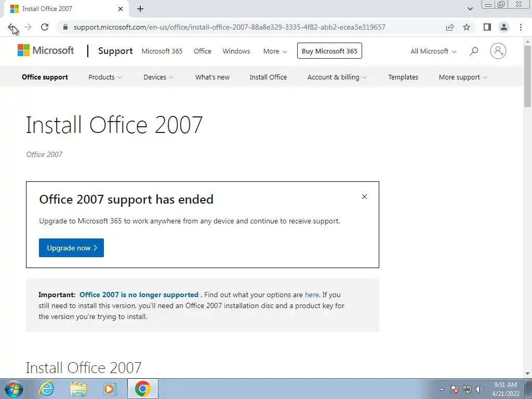Go back using the browser back arrow
The image size is (532, 399).
[x=11, y=27]
